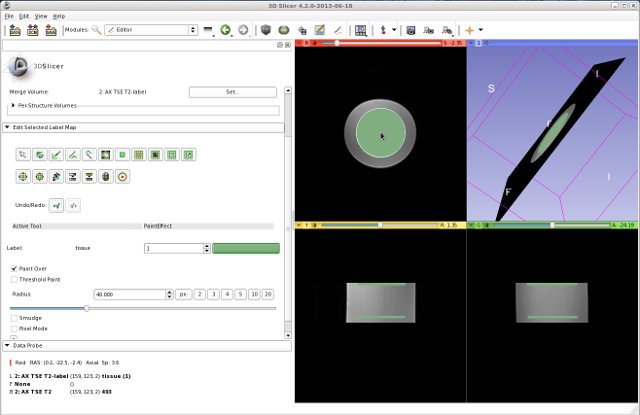Open the File menu
Image resolution: width=640 pixels, height=415 pixels.
(9, 16)
